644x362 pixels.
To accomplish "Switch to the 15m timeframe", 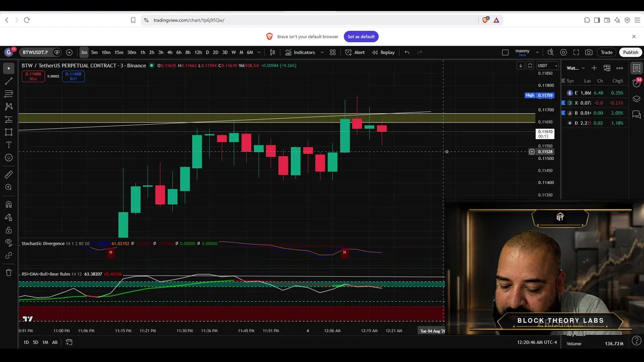I will pyautogui.click(x=119, y=52).
